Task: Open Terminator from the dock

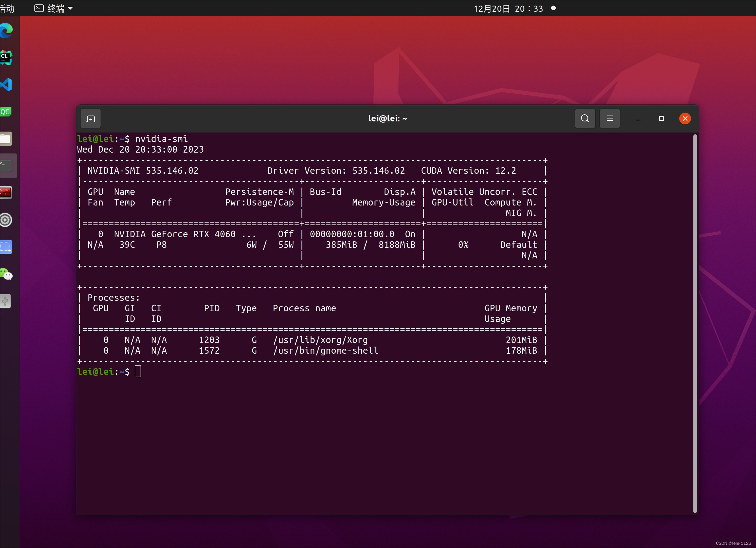Action: click(6, 193)
